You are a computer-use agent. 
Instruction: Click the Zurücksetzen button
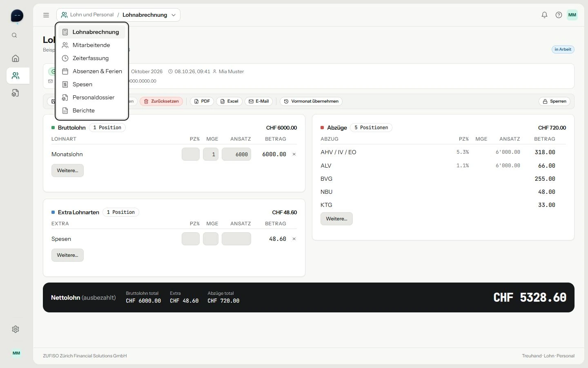pos(161,101)
